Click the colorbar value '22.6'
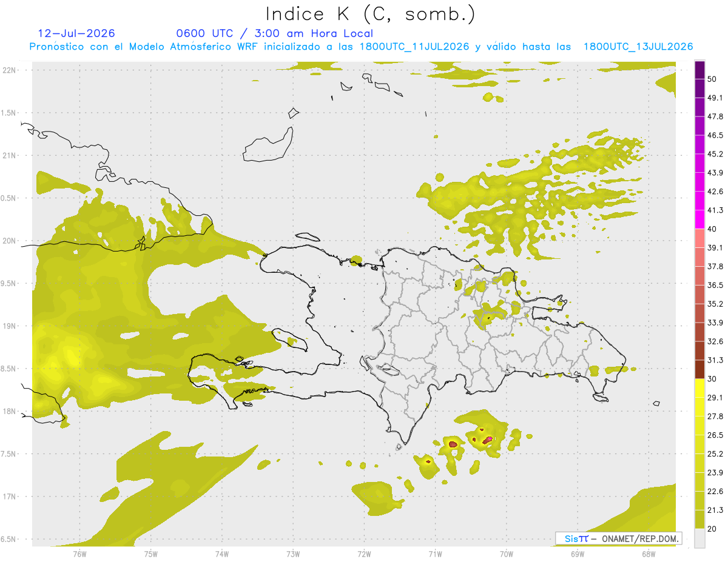This screenshot has height=562, width=728. [x=715, y=492]
